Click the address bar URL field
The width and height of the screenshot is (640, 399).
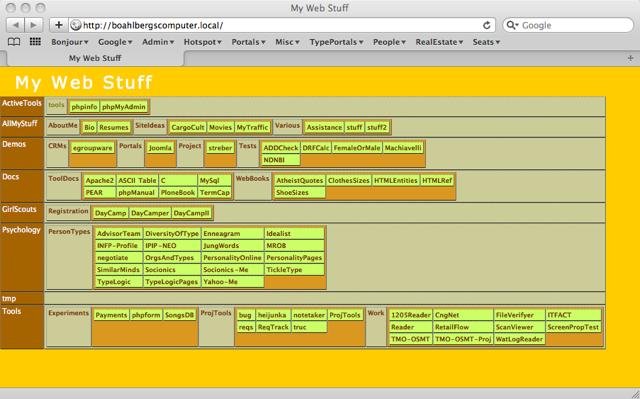282,25
